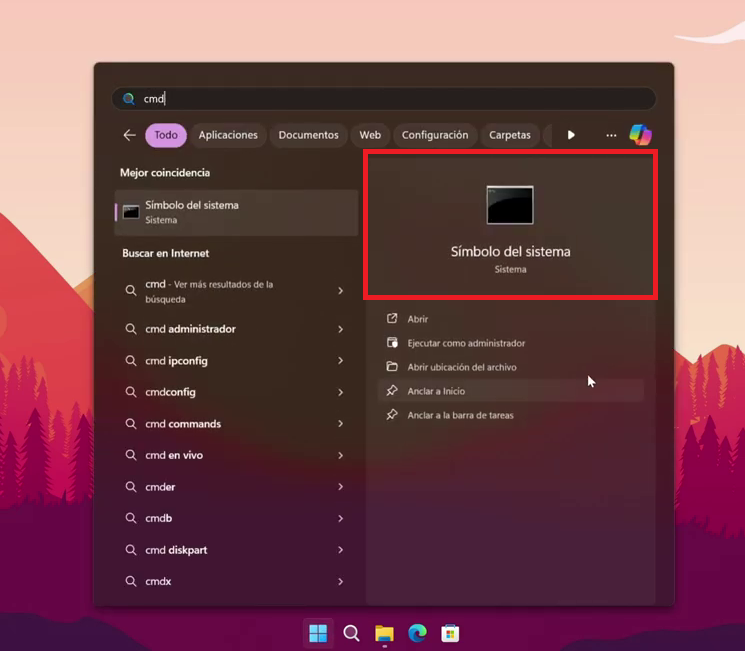Image resolution: width=745 pixels, height=651 pixels.
Task: Expand cmdconfig suggestion chevron
Action: pyautogui.click(x=341, y=392)
